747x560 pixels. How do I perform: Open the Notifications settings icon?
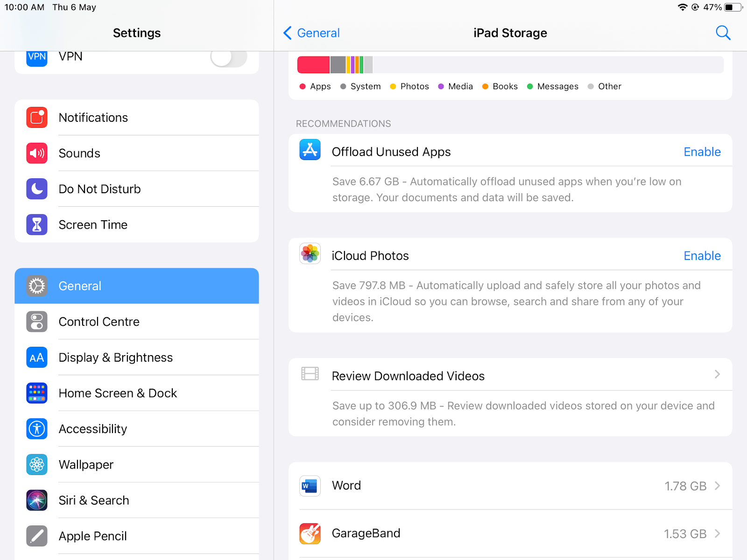(37, 118)
